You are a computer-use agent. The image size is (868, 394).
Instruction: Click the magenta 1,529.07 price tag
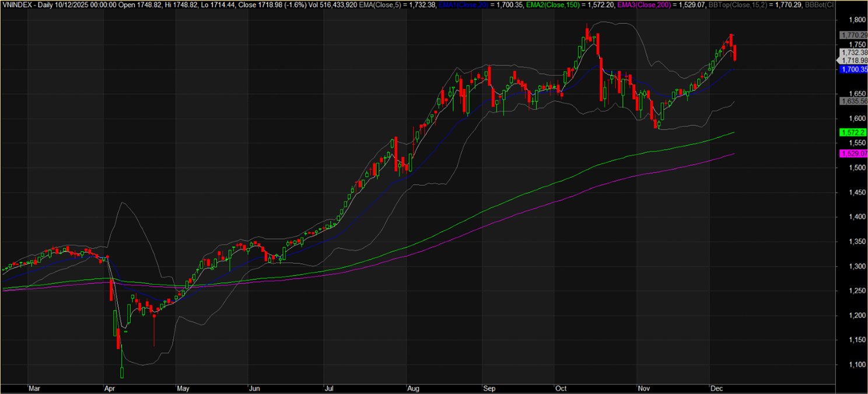[x=853, y=154]
